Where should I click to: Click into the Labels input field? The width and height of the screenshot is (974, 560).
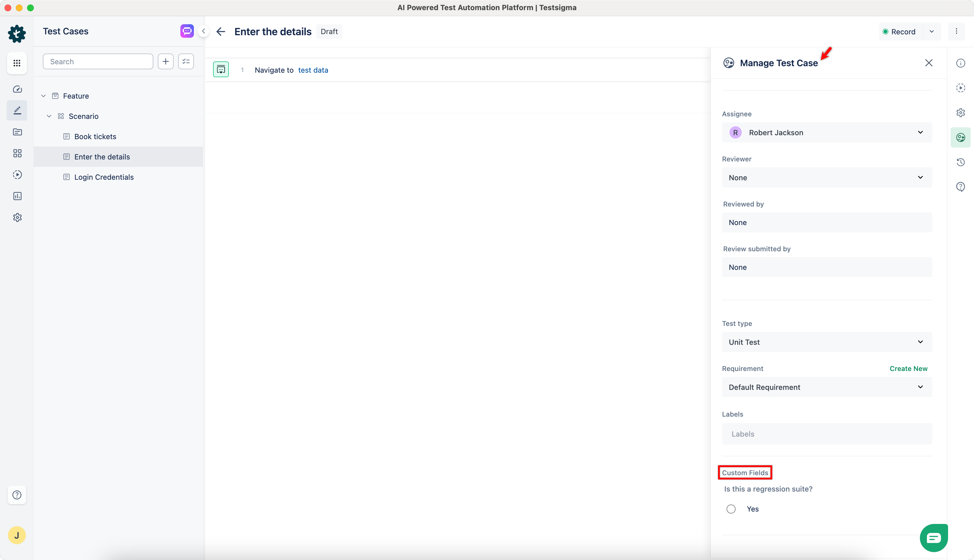coord(827,434)
